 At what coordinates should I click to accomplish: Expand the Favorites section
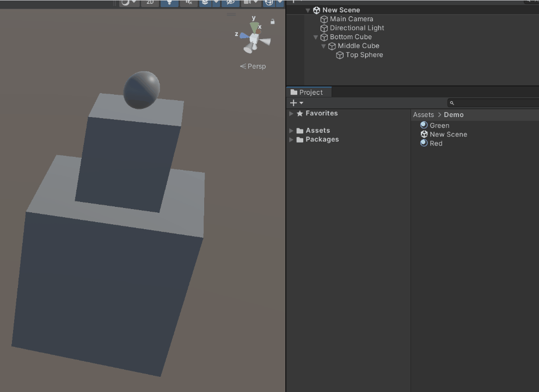tap(291, 113)
